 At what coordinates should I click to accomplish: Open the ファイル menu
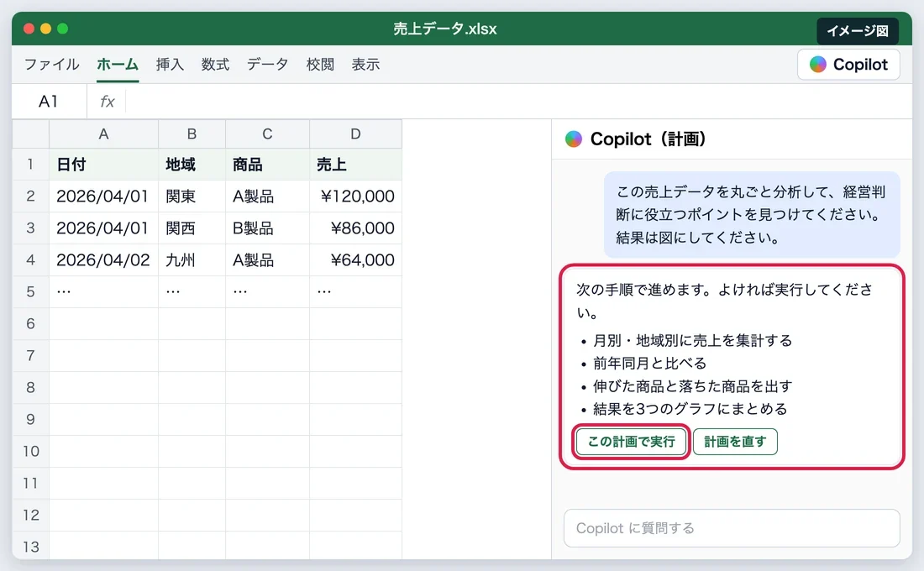[x=52, y=64]
